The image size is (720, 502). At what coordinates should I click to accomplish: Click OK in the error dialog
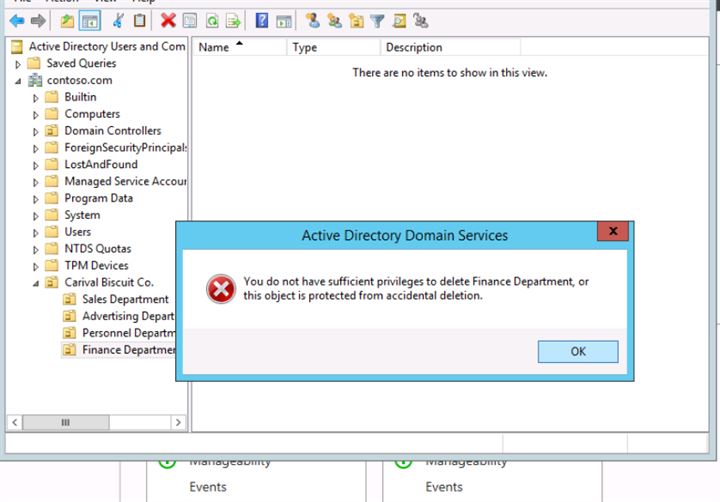click(x=578, y=351)
